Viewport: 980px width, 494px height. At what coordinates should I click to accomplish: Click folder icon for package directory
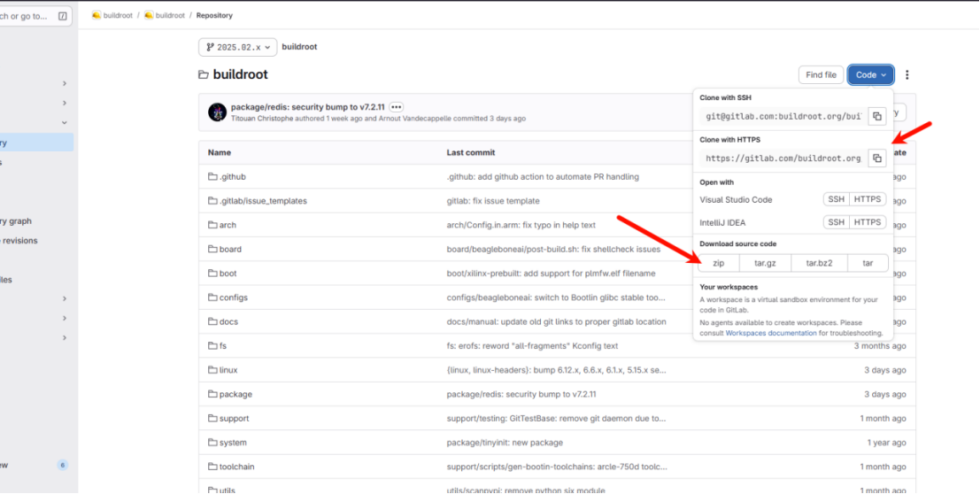212,395
